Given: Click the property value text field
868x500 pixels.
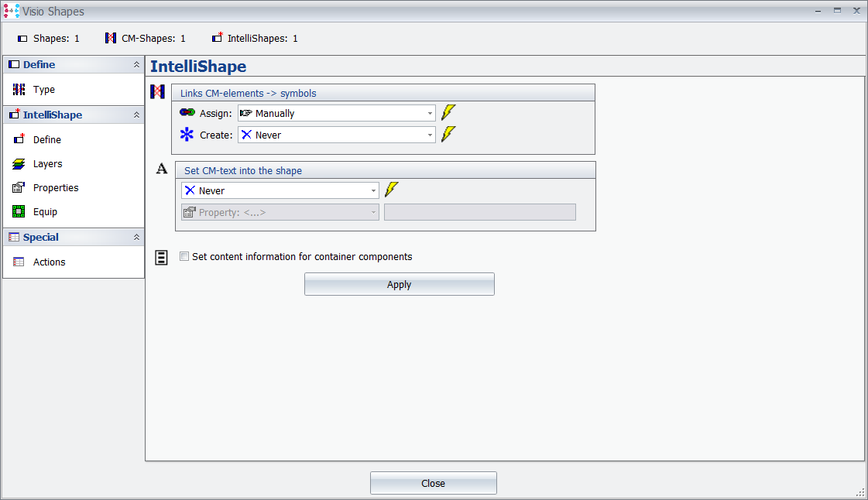Looking at the screenshot, I should 480,212.
